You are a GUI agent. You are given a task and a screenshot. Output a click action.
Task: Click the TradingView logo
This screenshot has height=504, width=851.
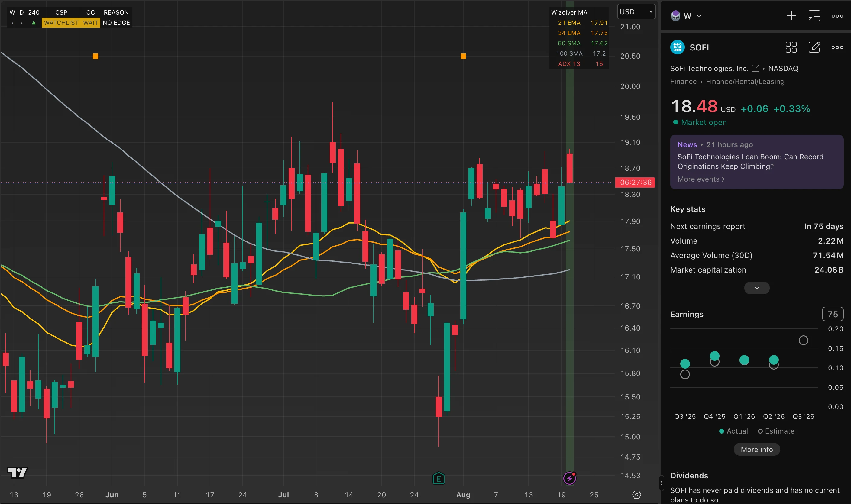pyautogui.click(x=17, y=472)
